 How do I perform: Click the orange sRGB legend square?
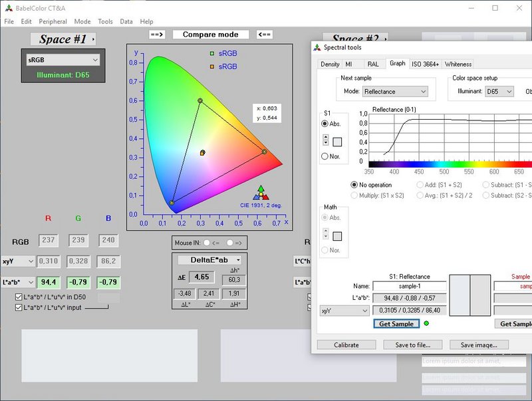click(x=212, y=67)
